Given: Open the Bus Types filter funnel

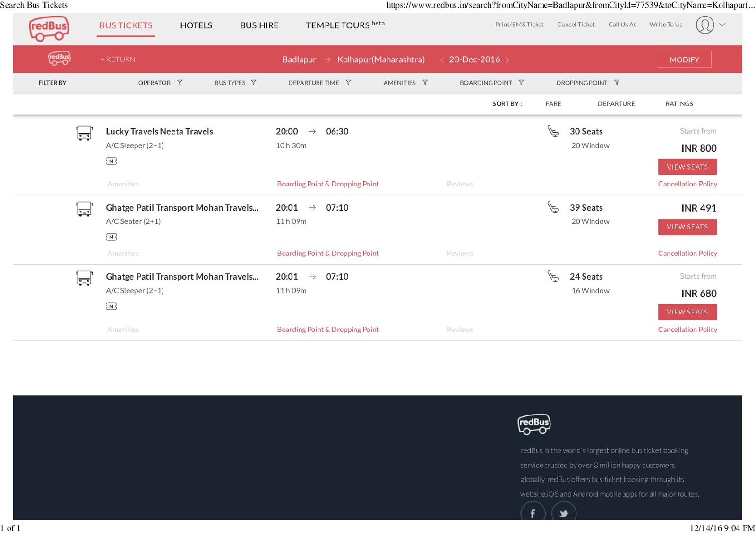Looking at the screenshot, I should 253,83.
